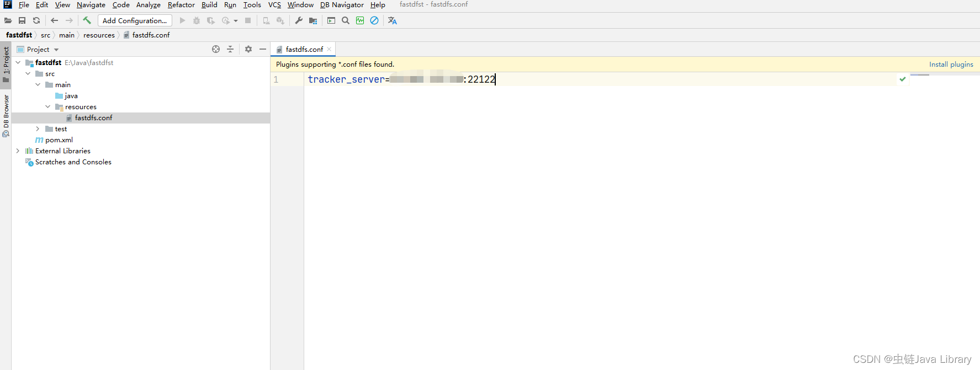
Task: Build project with the green hammer icon
Action: 87,20
